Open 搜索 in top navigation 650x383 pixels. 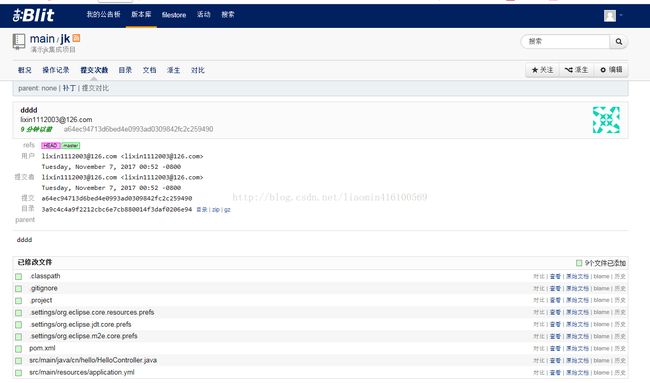(228, 15)
